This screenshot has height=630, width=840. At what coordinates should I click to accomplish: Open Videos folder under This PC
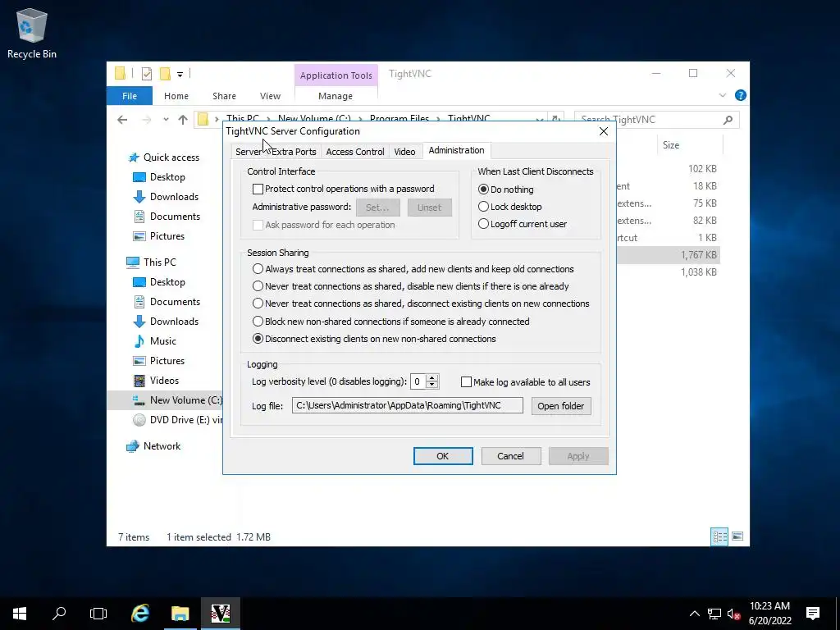pos(155,381)
